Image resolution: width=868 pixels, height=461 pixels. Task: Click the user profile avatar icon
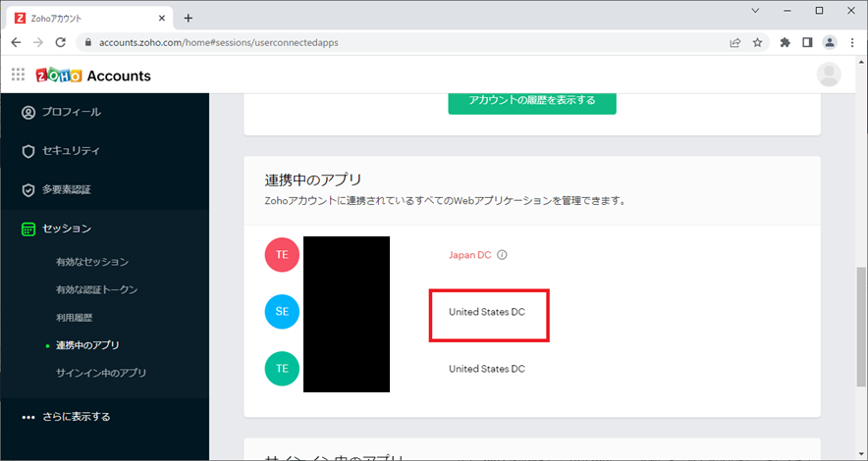point(830,76)
